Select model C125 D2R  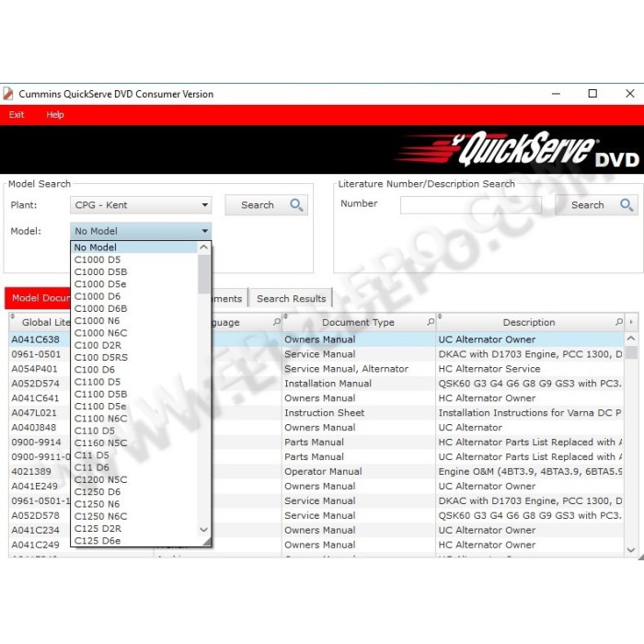(x=134, y=529)
